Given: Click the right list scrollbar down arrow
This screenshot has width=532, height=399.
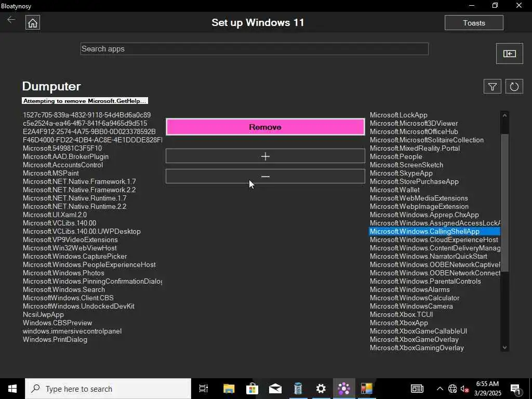Looking at the screenshot, I should click(504, 348).
